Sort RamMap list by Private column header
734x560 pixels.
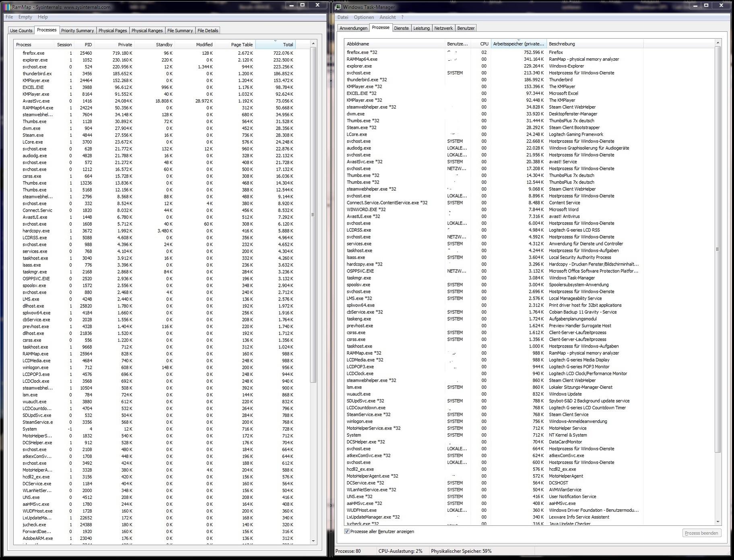coord(114,45)
